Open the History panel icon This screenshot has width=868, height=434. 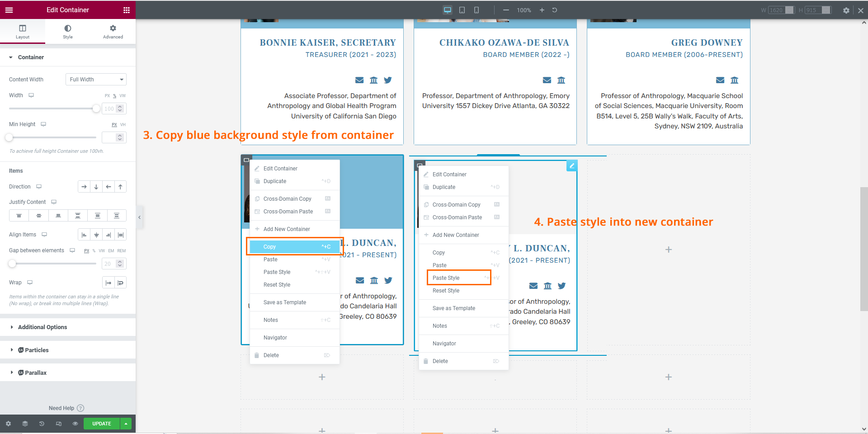pos(42,424)
